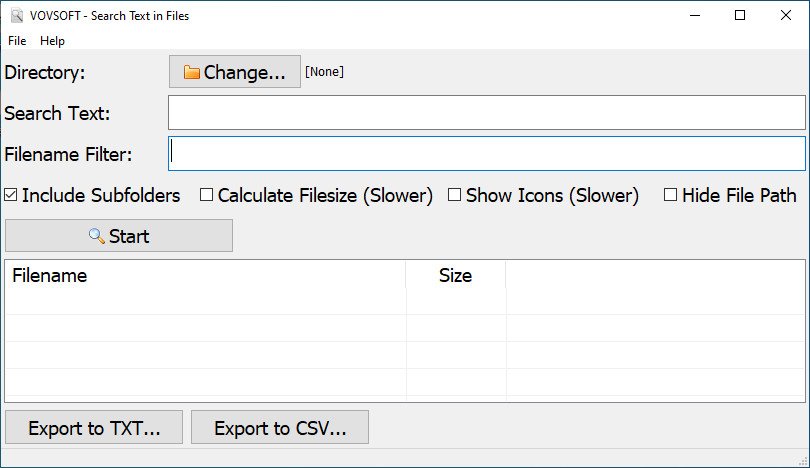Click the VOVSOFT app icon in title bar
810x468 pixels.
point(14,16)
